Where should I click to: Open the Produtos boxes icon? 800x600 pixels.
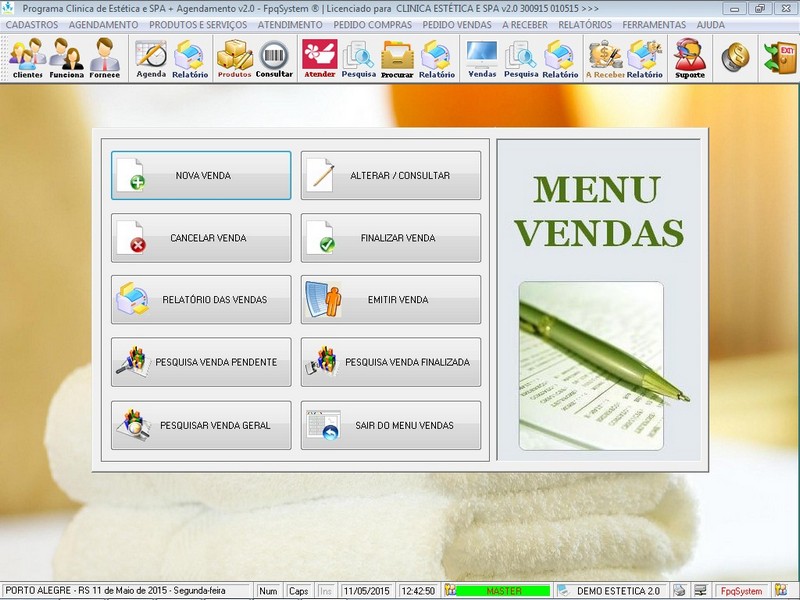click(x=235, y=58)
